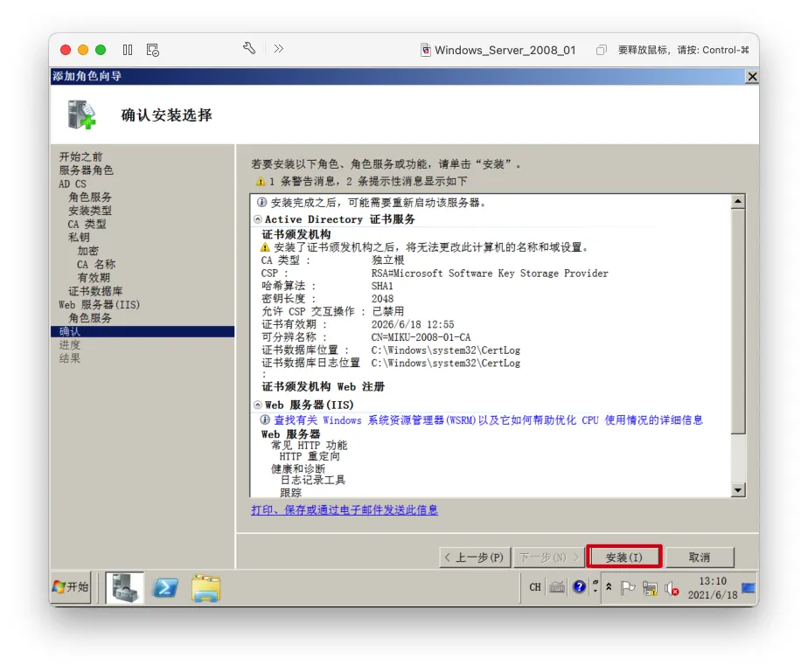Viewport: 808px width, 672px height.
Task: Open the WSRM details link
Action: pos(488,420)
